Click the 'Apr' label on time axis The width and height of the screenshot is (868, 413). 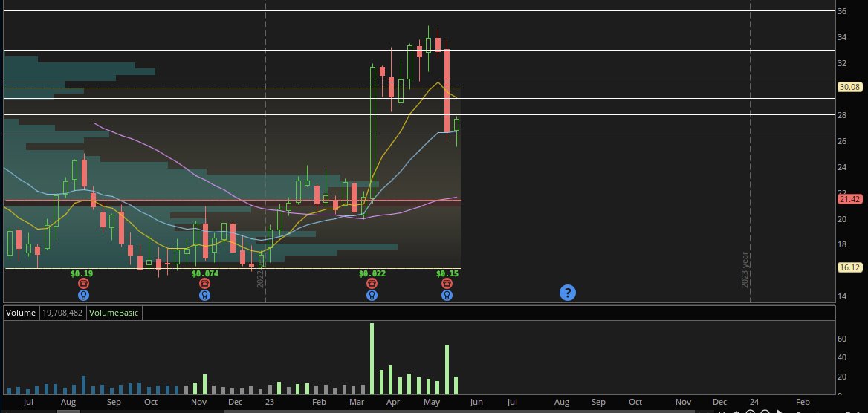(392, 402)
